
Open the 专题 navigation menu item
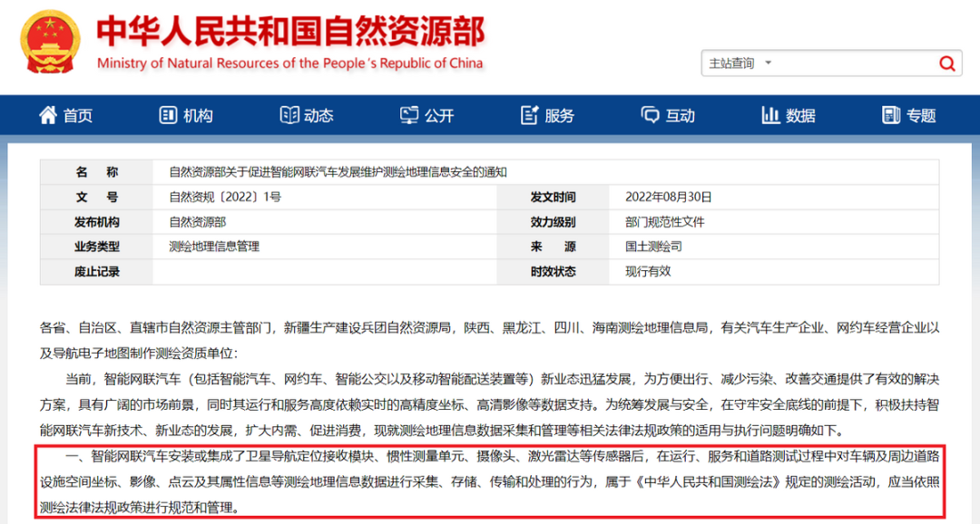[x=909, y=115]
